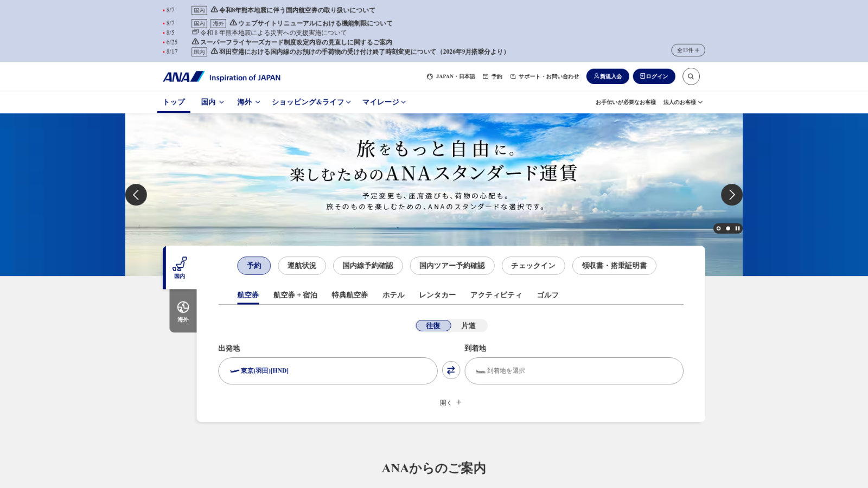Expand the 法人のお客様 dropdown
Screen dimensions: 868x488
pos(682,102)
